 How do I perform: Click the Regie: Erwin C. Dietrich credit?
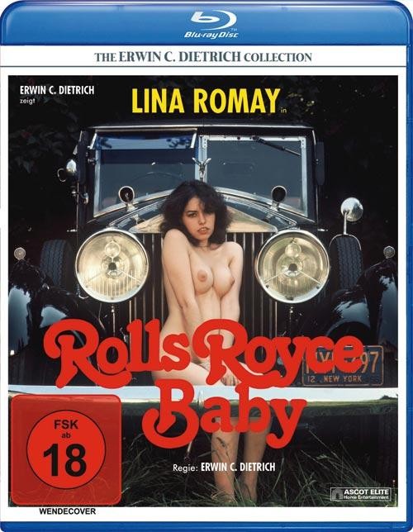pyautogui.click(x=224, y=468)
